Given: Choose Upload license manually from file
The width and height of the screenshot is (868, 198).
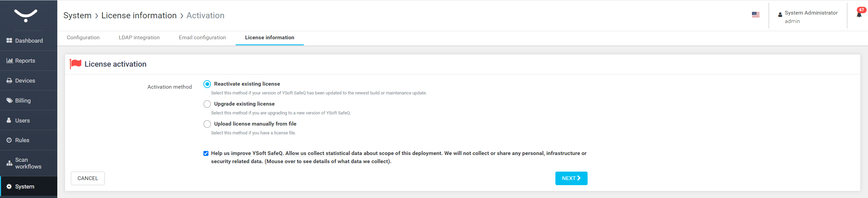Looking at the screenshot, I should [207, 124].
